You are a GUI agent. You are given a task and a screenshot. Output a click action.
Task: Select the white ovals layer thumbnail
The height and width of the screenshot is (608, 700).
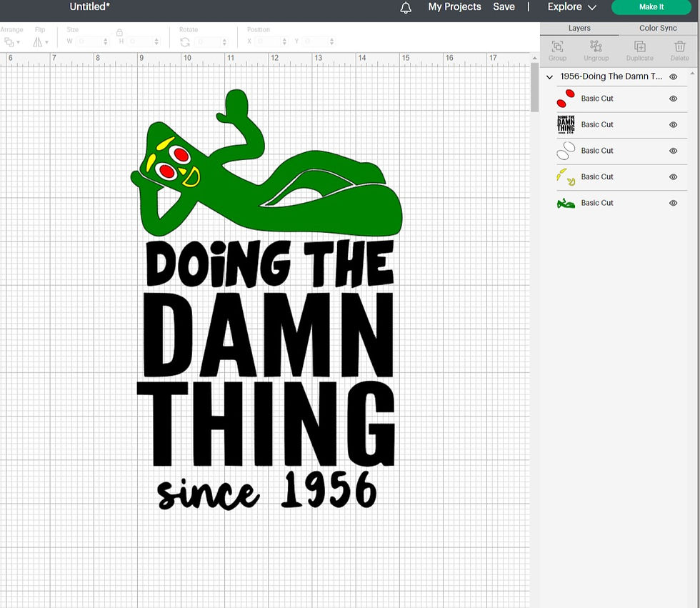(x=566, y=151)
